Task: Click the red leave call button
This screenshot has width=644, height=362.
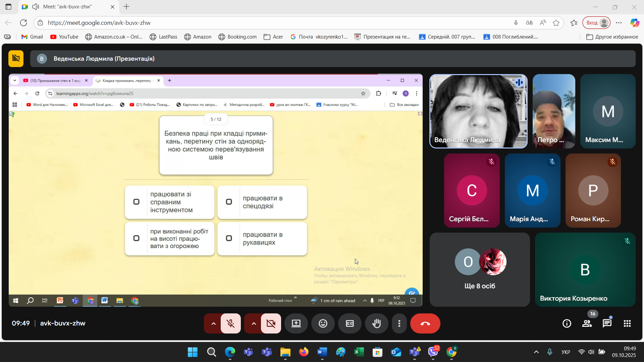Action: point(425,323)
